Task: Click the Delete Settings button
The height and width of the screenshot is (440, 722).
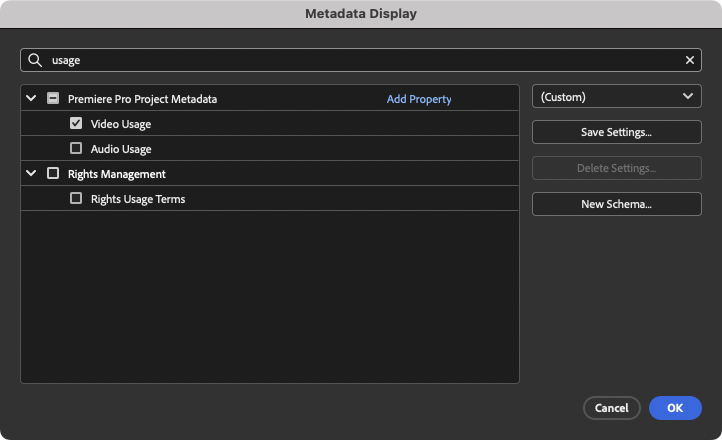Action: [x=617, y=168]
